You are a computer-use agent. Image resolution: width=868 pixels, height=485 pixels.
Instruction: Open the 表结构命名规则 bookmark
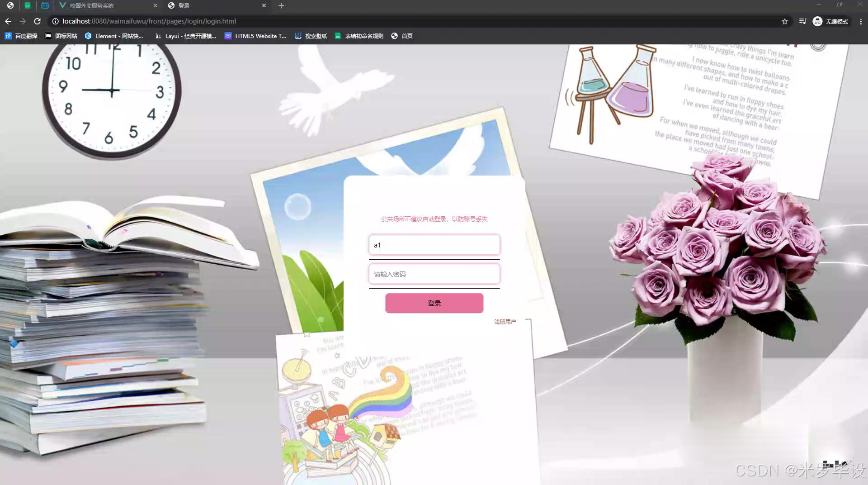point(359,36)
